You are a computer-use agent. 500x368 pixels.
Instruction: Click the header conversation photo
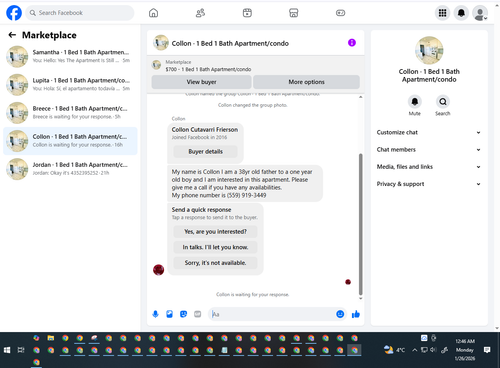pos(161,43)
